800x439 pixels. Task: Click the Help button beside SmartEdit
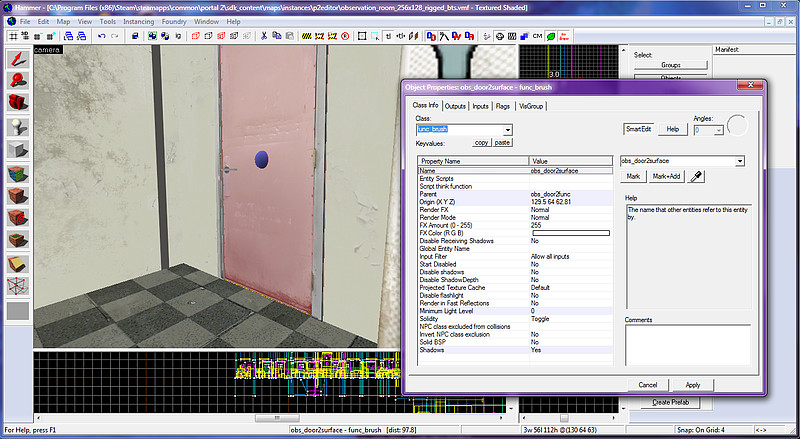672,129
